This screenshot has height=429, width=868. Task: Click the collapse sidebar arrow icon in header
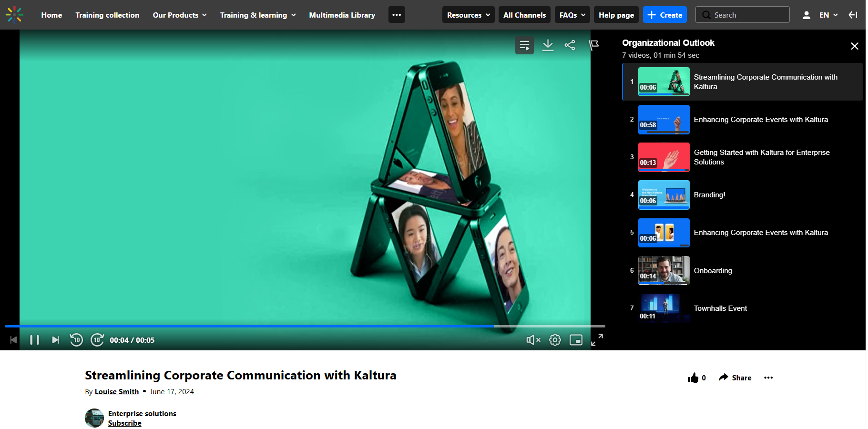pyautogui.click(x=853, y=15)
